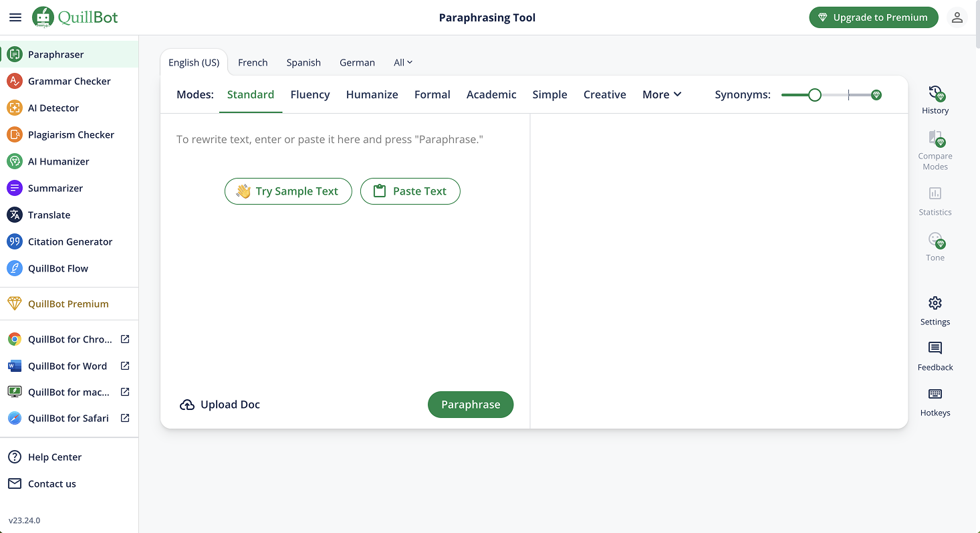
Task: Click the green Paraphrase button
Action: click(x=471, y=405)
